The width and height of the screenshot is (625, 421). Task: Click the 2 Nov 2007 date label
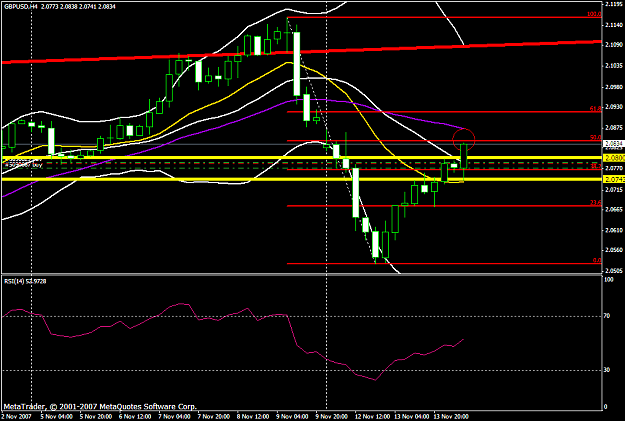point(15,417)
